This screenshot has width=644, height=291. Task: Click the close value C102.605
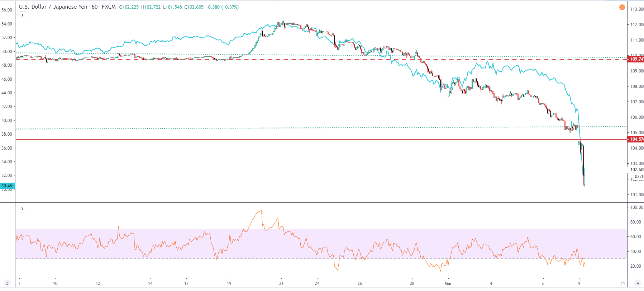pyautogui.click(x=194, y=7)
